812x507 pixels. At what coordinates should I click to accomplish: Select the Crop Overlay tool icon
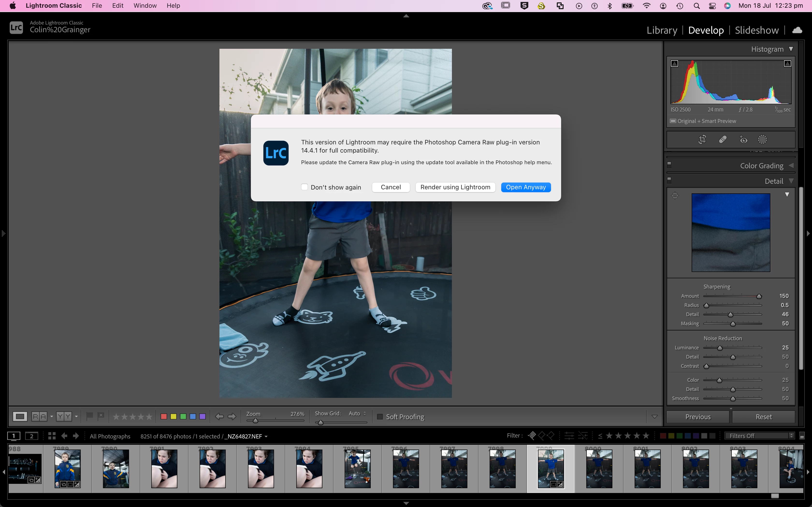click(x=702, y=140)
